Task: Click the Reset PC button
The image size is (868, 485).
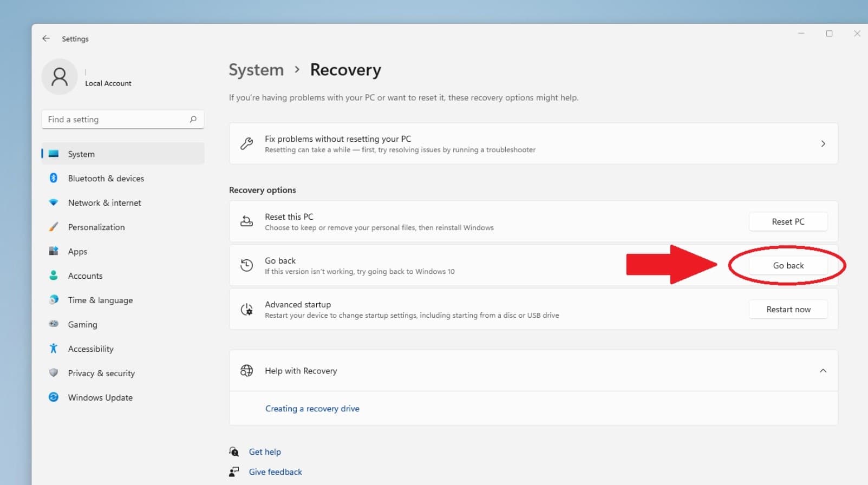Action: click(x=788, y=221)
